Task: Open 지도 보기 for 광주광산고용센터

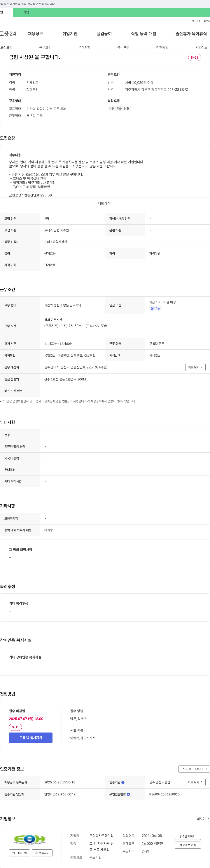Action: tap(195, 782)
